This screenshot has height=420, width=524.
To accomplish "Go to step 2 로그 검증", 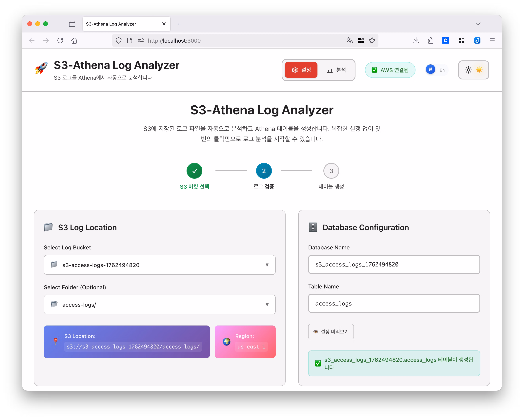I will (x=264, y=171).
